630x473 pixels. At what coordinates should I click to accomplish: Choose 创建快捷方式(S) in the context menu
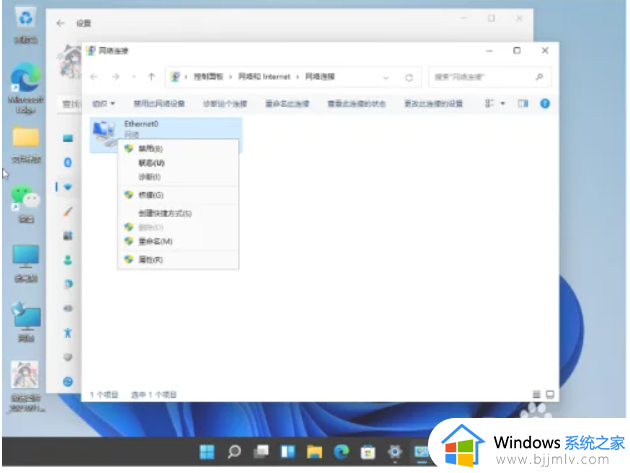coord(178,213)
